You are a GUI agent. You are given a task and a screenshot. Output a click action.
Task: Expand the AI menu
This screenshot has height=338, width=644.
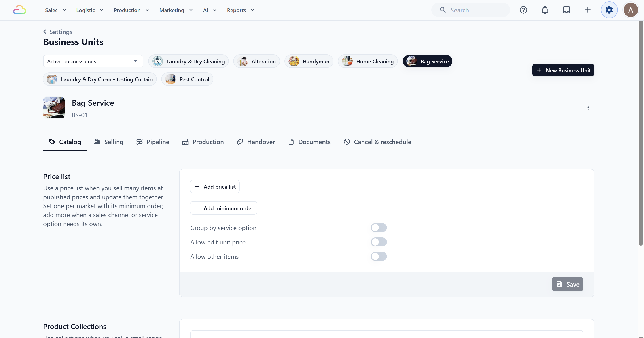(x=210, y=10)
